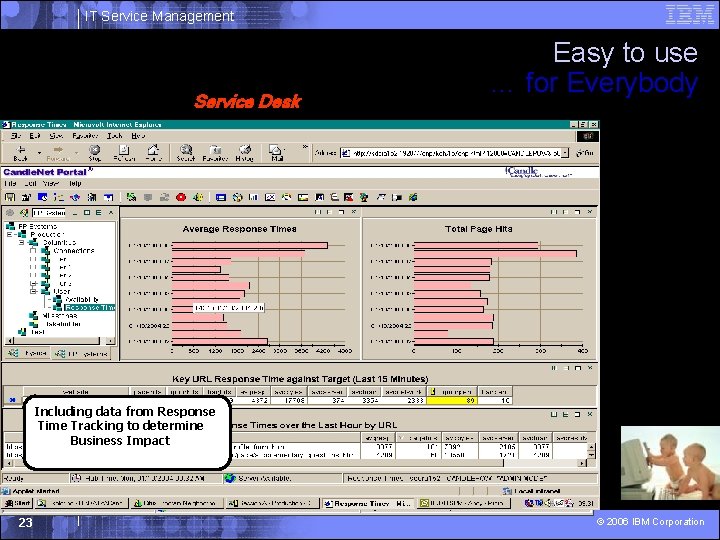
Task: Click the Internet Explorer Back button
Action: click(21, 153)
